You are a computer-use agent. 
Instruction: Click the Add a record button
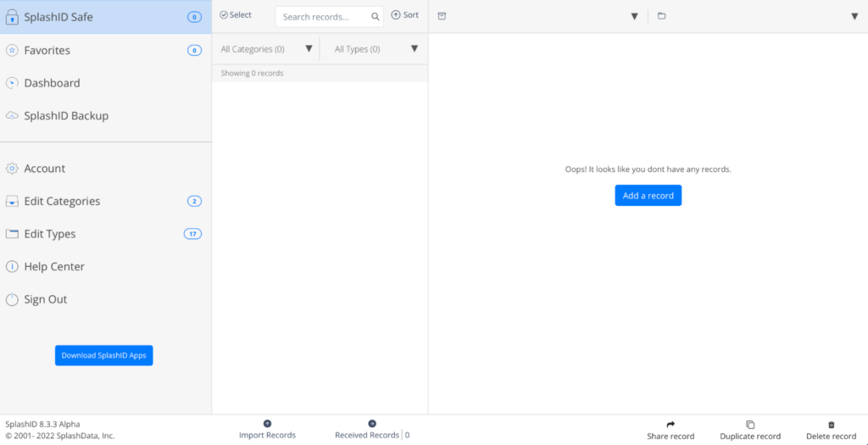click(648, 196)
